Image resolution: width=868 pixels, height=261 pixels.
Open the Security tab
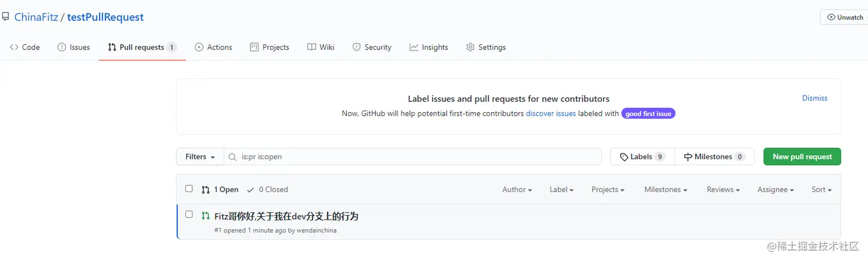(x=372, y=47)
